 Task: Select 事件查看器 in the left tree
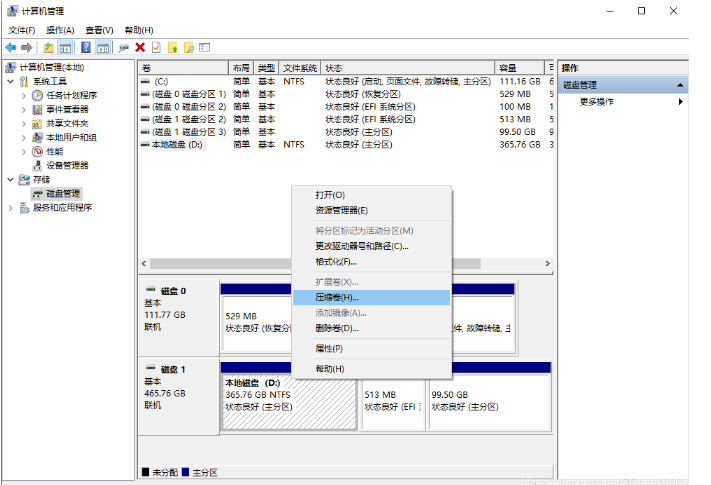[x=66, y=109]
